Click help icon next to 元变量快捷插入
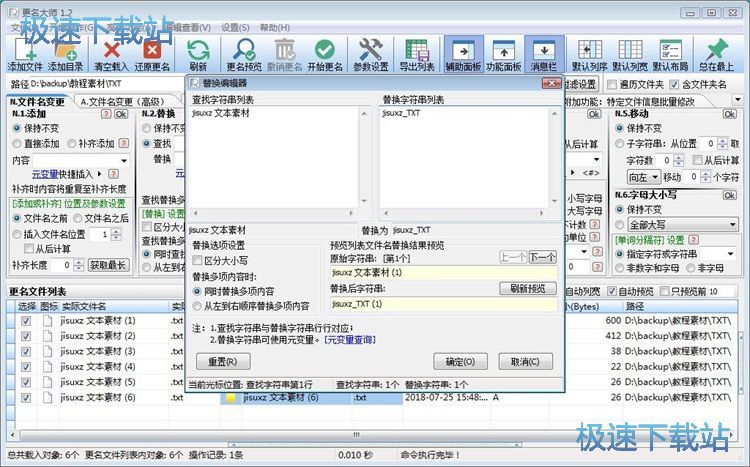The height and width of the screenshot is (467, 750). [113, 174]
